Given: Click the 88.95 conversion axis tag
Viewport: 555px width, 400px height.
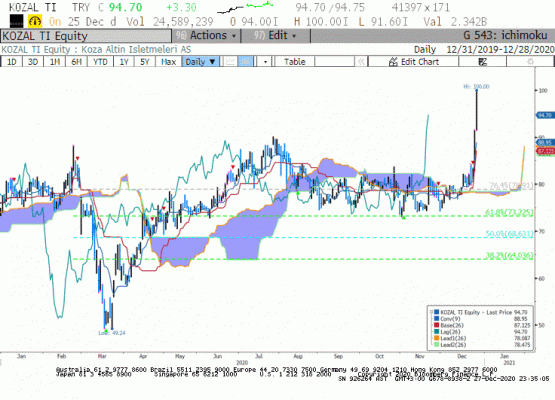Looking at the screenshot, I should [545, 142].
